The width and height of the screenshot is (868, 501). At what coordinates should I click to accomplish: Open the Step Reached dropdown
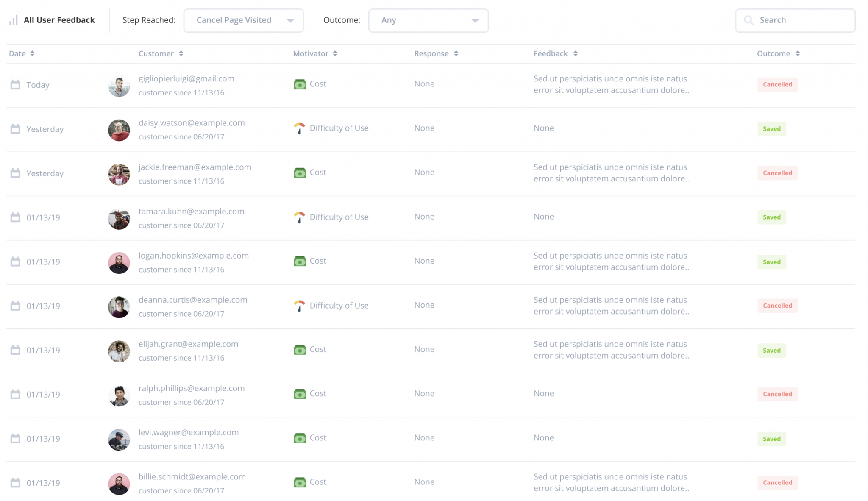coord(244,20)
